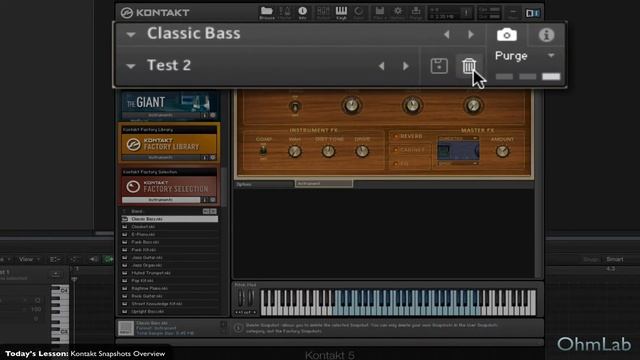Select Jazz Organ.nki in file list
The height and width of the screenshot is (360, 640).
(x=169, y=265)
